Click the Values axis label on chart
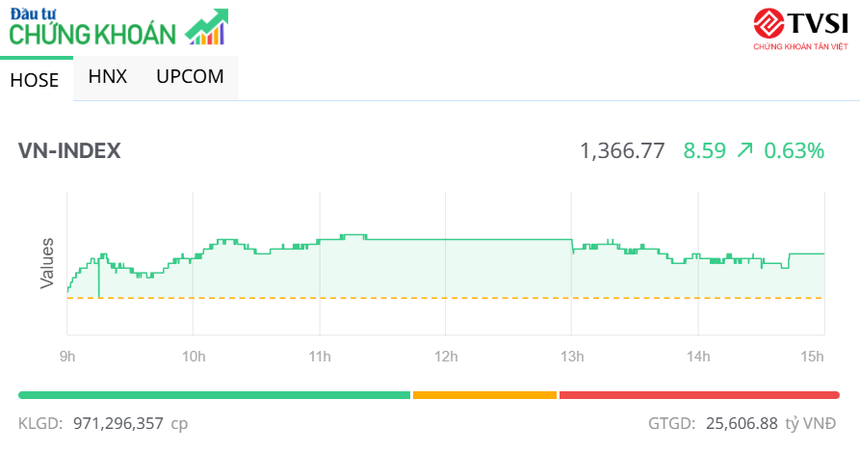860x452 pixels. (46, 264)
